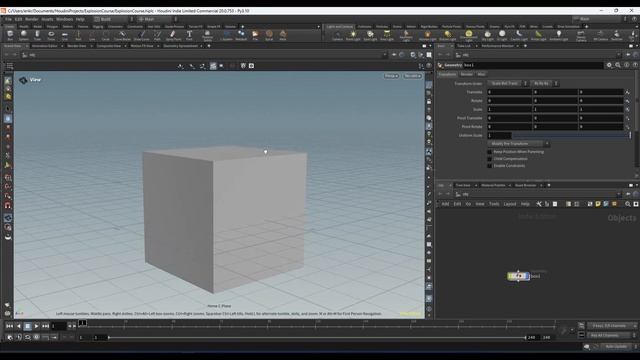Click the Play forward button
Image resolution: width=640 pixels, height=360 pixels.
click(36, 326)
